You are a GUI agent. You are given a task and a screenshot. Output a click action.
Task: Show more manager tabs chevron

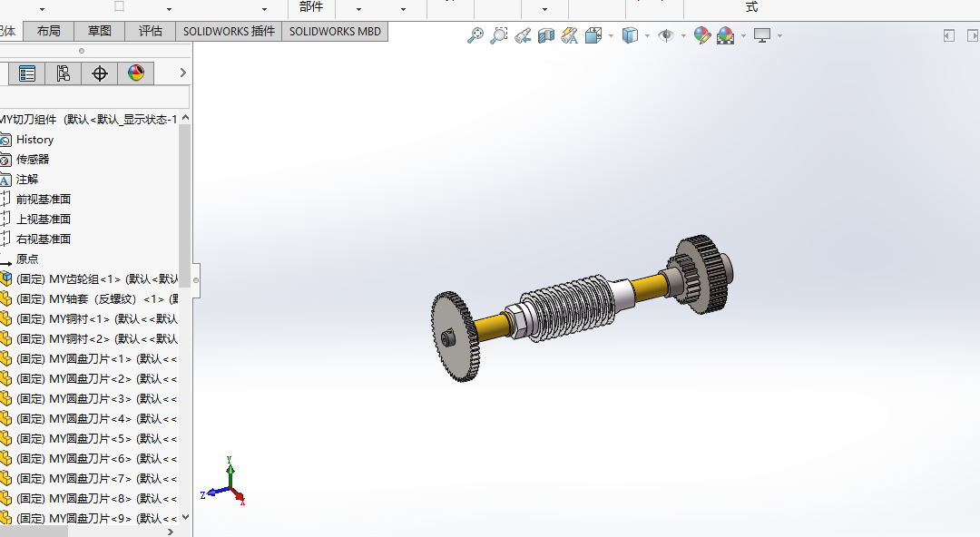point(182,73)
